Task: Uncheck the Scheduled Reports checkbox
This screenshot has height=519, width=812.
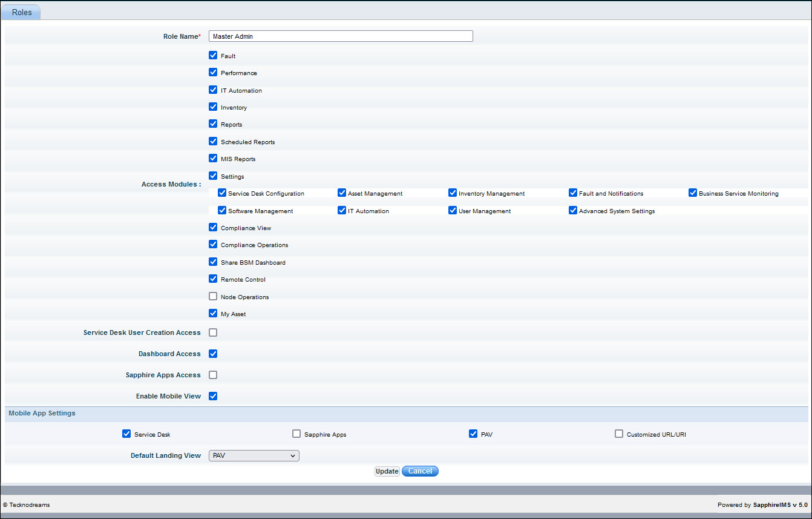Action: click(213, 141)
